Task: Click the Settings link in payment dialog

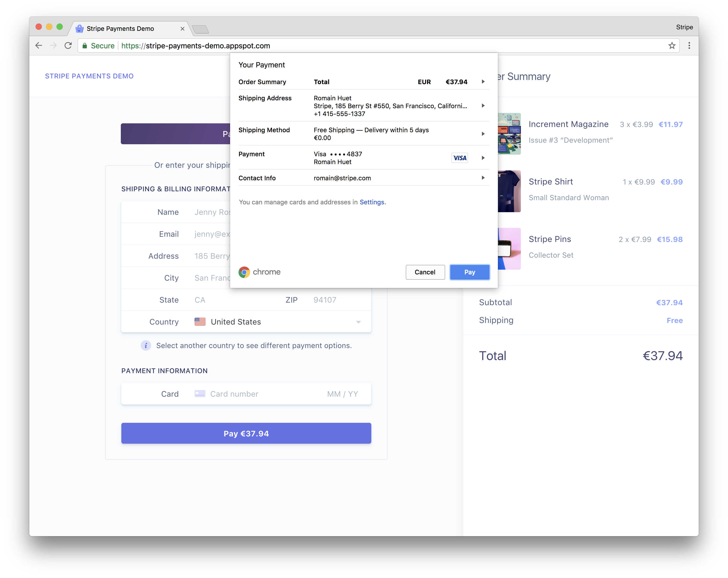Action: coord(371,202)
